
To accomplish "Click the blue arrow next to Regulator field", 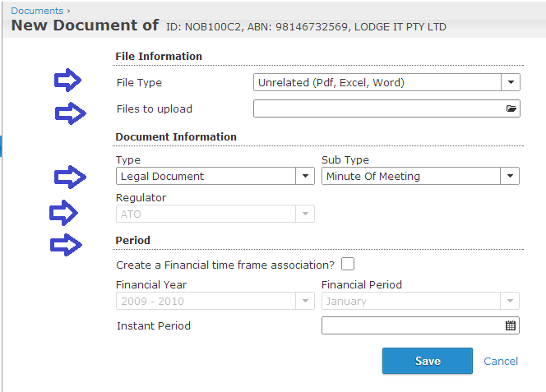I will click(x=63, y=212).
